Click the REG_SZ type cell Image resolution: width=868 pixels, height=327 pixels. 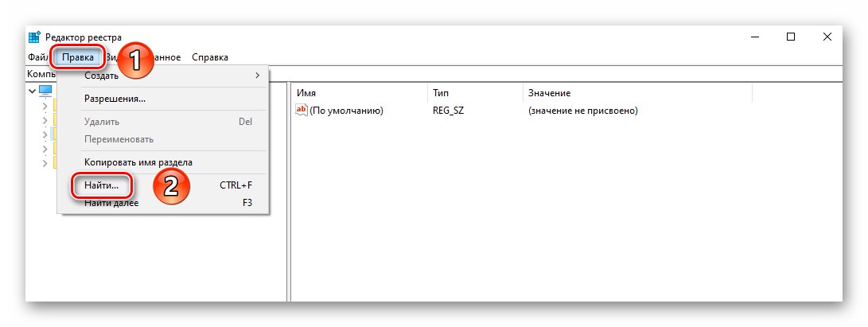tap(449, 111)
